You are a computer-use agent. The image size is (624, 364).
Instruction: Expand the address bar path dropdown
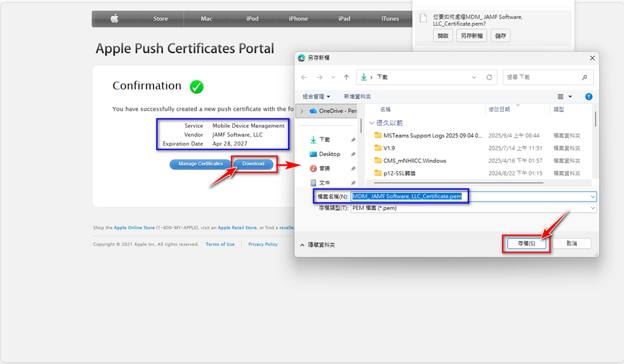474,77
